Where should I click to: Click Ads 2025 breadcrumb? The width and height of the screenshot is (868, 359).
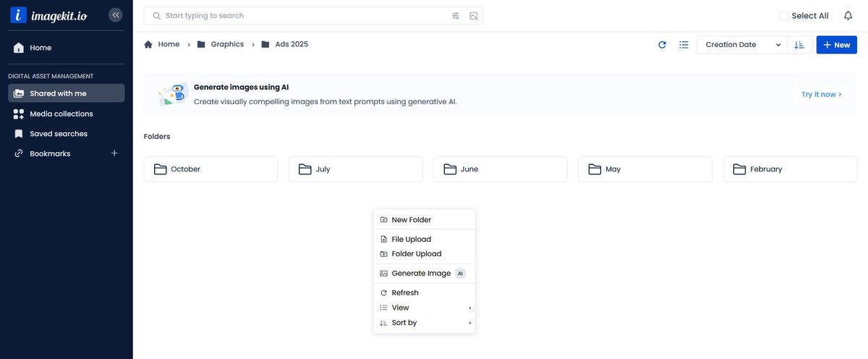[x=292, y=44]
